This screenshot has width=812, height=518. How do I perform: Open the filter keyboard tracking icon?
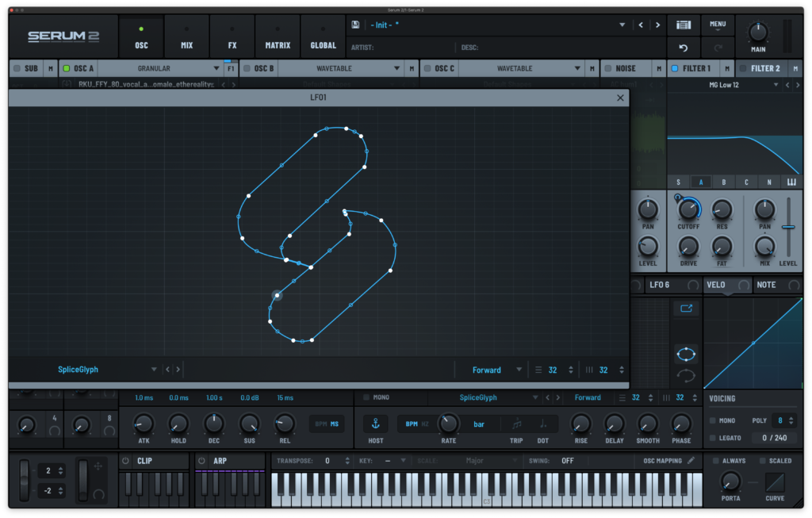[791, 182]
